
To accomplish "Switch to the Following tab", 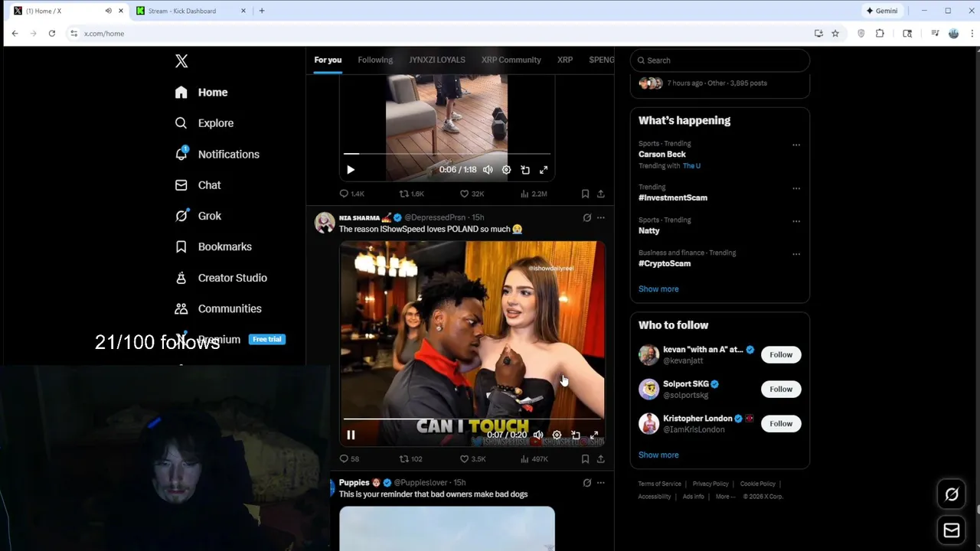I will (x=375, y=60).
